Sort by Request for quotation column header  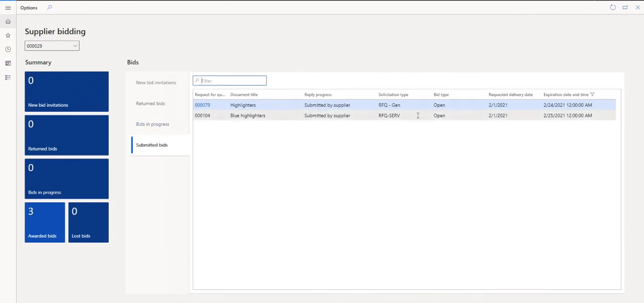(x=210, y=95)
